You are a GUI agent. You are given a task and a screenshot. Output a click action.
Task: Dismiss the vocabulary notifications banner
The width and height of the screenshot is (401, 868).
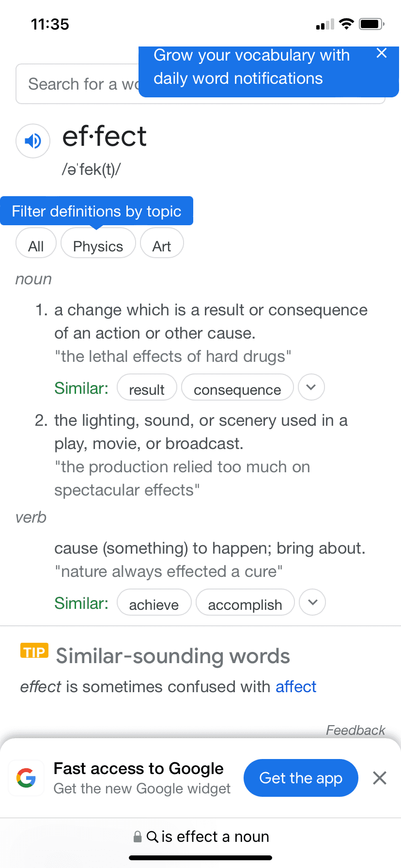point(382,53)
